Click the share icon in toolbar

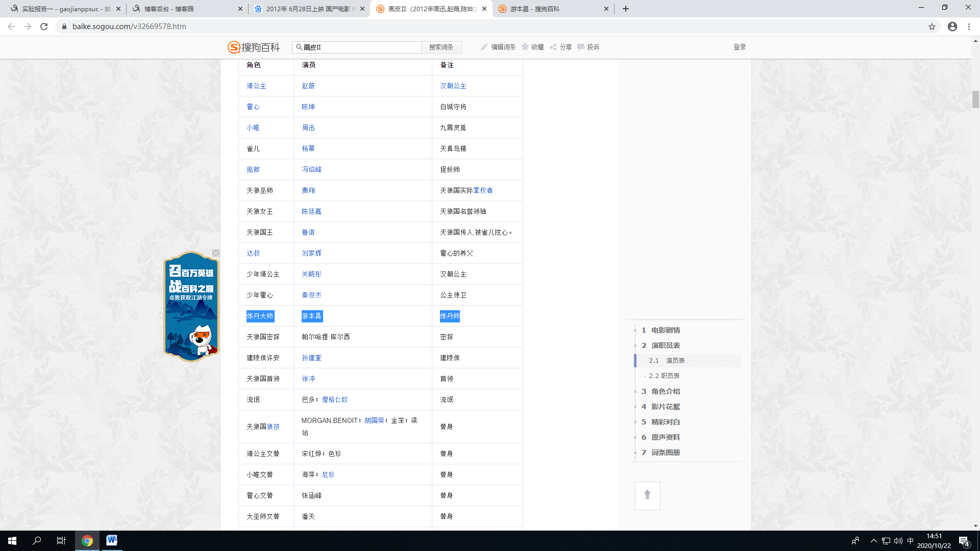pyautogui.click(x=553, y=47)
